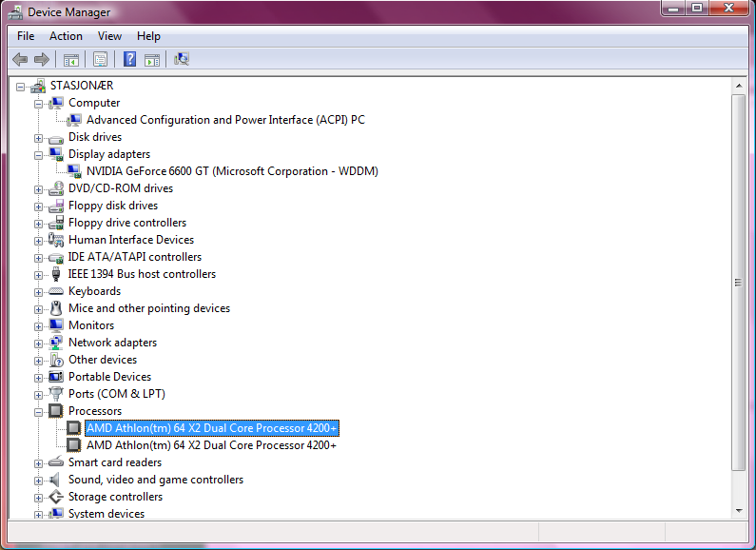756x550 pixels.
Task: Expand the Smart card readers category
Action: pyautogui.click(x=38, y=463)
